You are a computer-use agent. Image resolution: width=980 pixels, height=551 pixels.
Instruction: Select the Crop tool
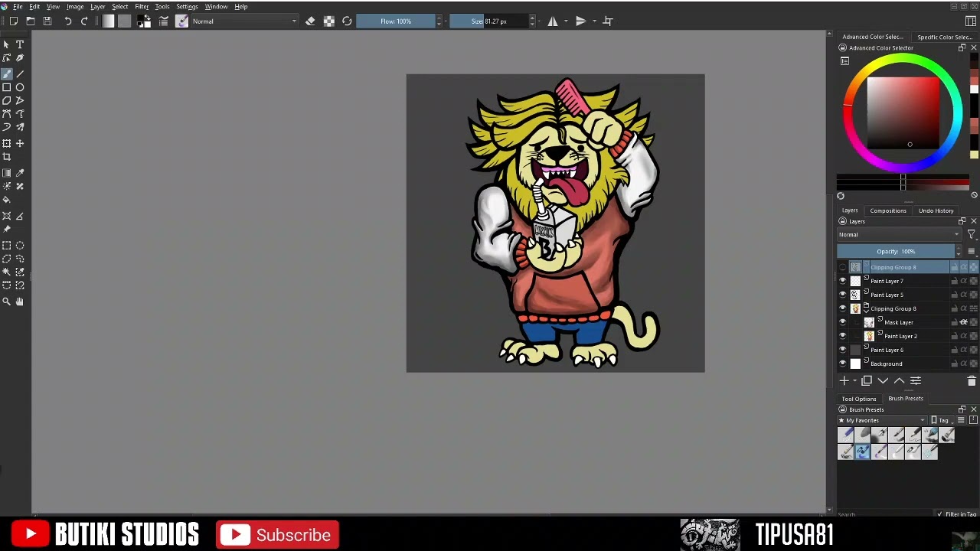[7, 157]
